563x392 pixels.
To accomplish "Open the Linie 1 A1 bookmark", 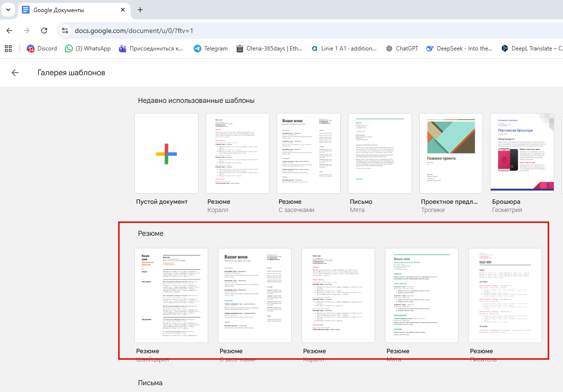I will [x=344, y=49].
